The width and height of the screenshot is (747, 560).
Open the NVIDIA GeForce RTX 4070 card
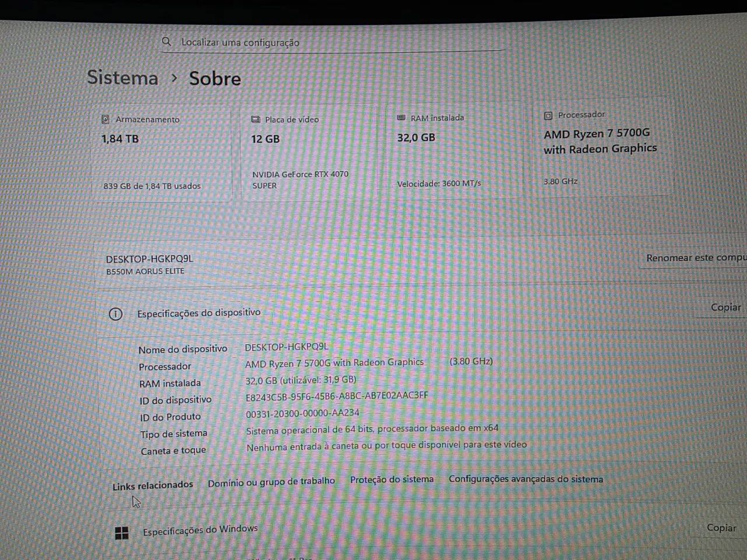click(309, 153)
